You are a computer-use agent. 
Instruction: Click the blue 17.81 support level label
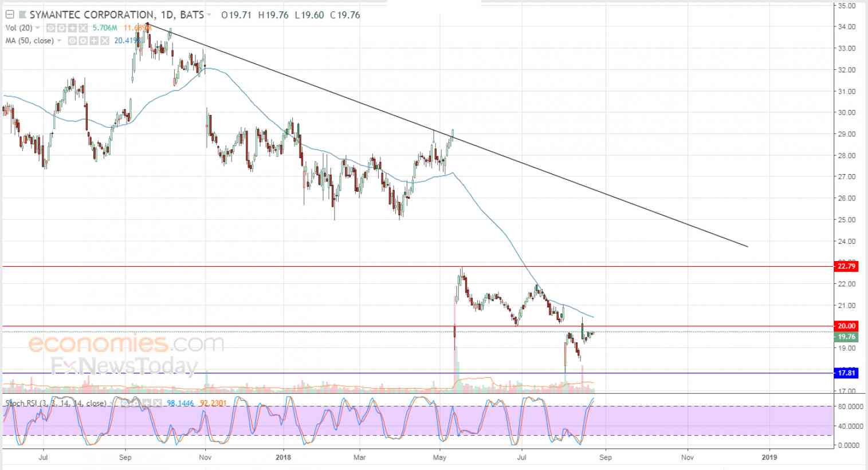846,373
